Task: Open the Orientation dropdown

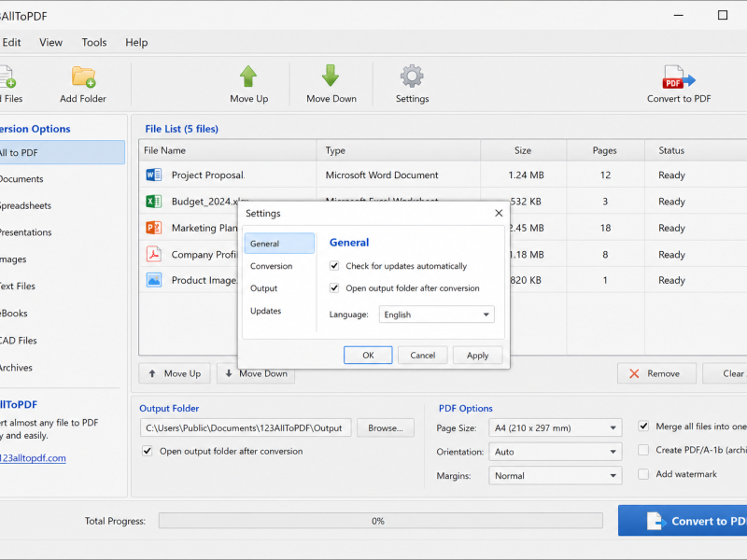Action: 555,452
